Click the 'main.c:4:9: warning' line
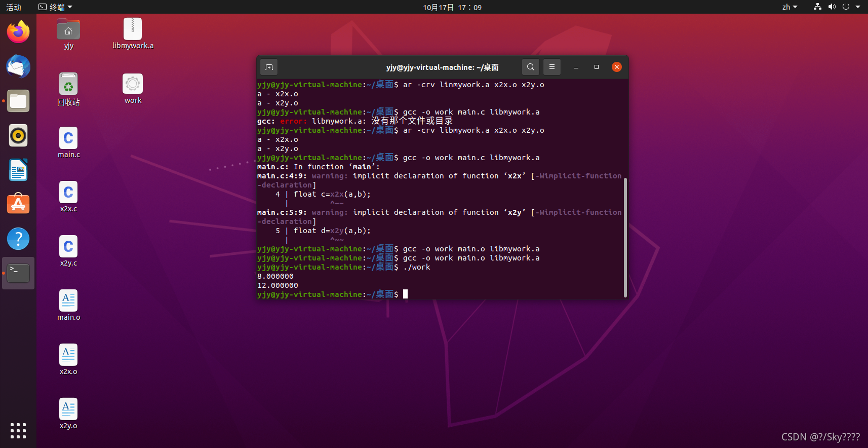Screen dimensions: 868x448 click(x=439, y=176)
